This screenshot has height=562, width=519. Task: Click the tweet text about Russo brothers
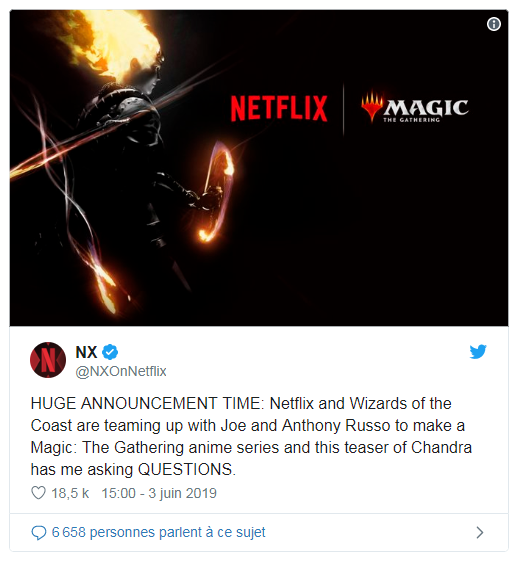pos(251,436)
